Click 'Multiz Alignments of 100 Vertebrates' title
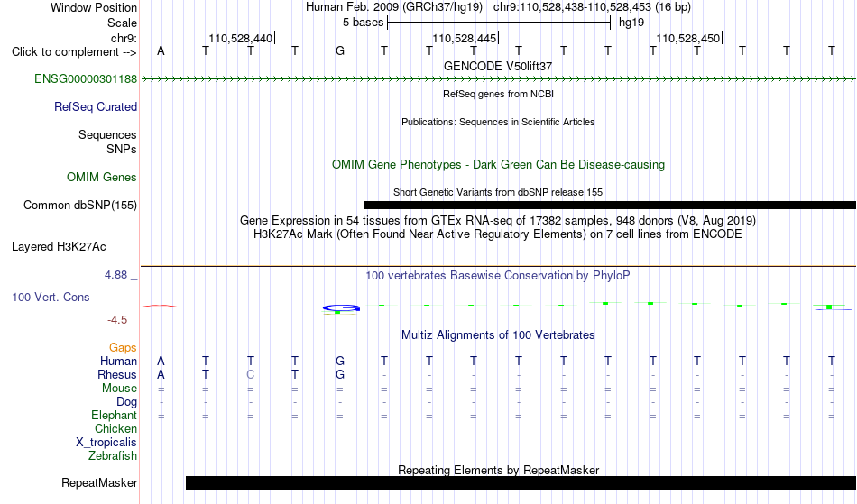This screenshot has height=504, width=857. pyautogui.click(x=498, y=335)
